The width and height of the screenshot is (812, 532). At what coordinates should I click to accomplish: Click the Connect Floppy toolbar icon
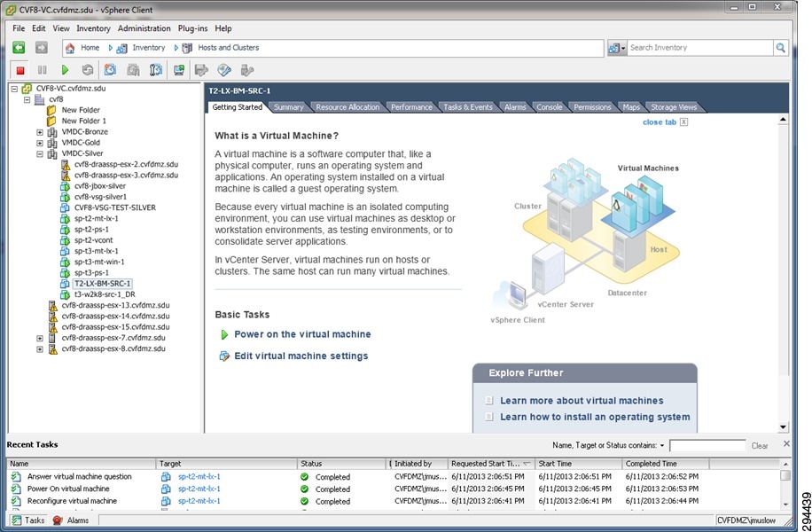(201, 70)
